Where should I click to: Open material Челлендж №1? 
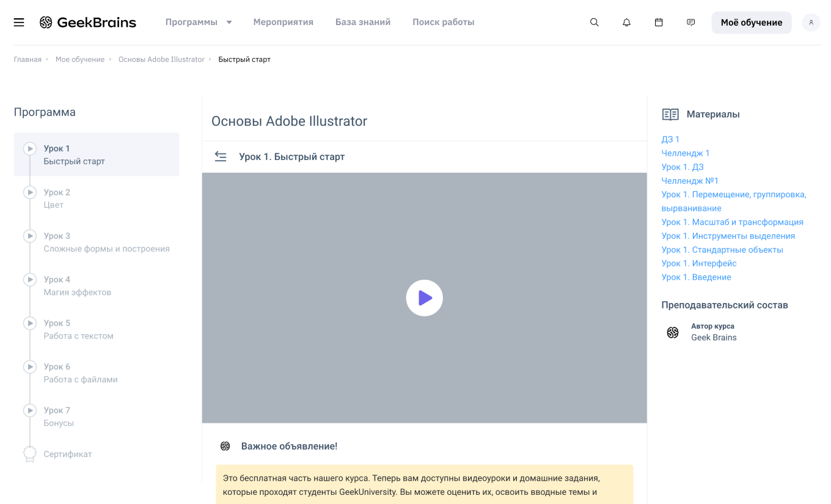pos(690,181)
